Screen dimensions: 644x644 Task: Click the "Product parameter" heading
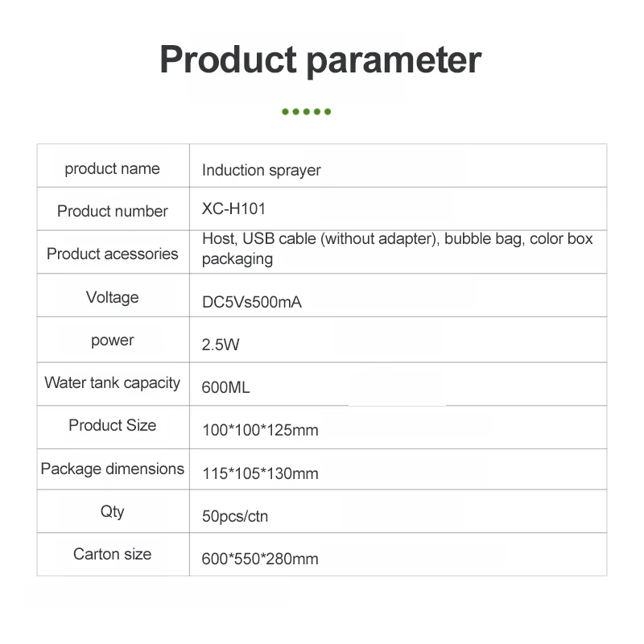point(320,60)
